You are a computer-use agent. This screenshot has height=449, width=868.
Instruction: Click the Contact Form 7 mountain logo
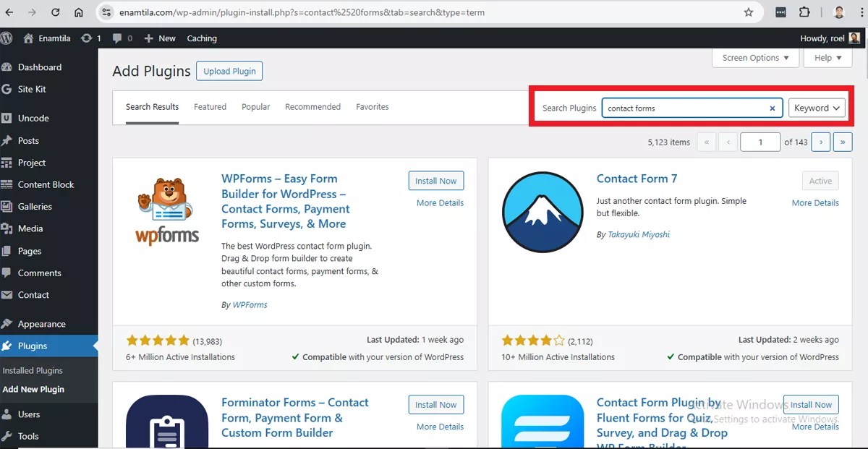click(542, 212)
